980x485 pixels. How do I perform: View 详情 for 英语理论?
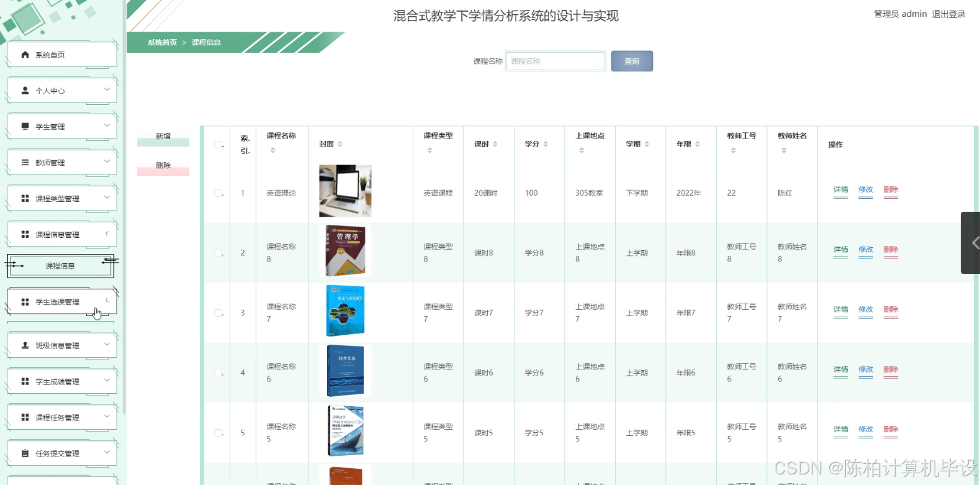[841, 190]
